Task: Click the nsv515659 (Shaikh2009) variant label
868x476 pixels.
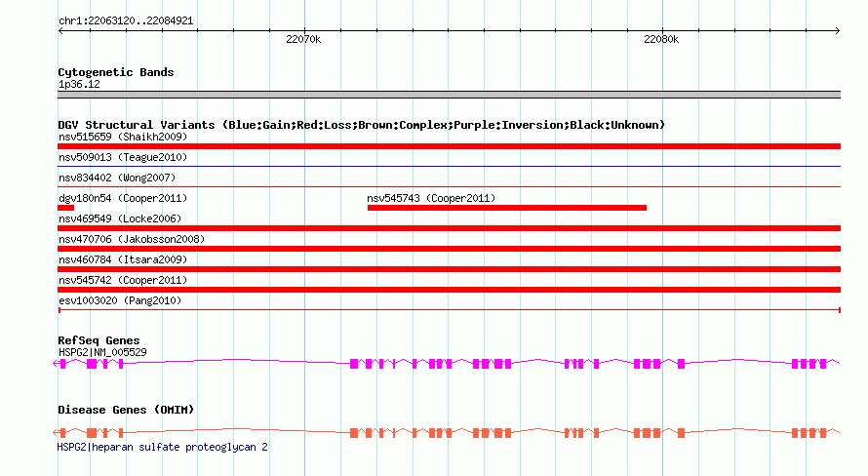Action: click(123, 137)
